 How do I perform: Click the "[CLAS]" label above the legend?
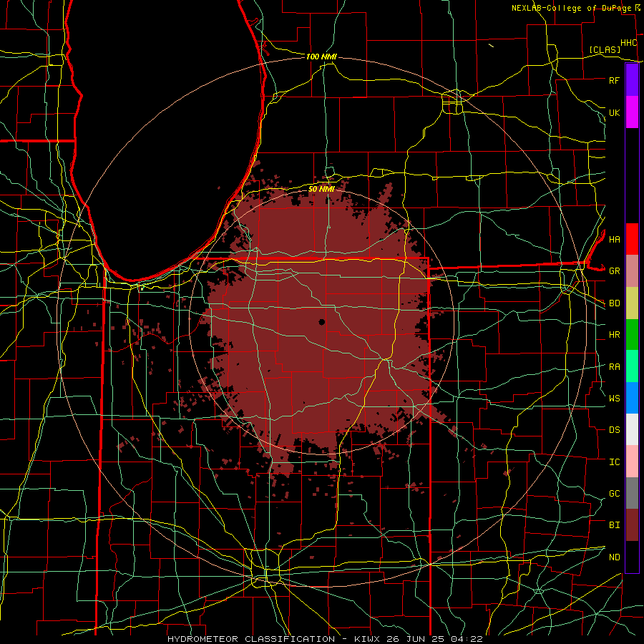tap(605, 49)
